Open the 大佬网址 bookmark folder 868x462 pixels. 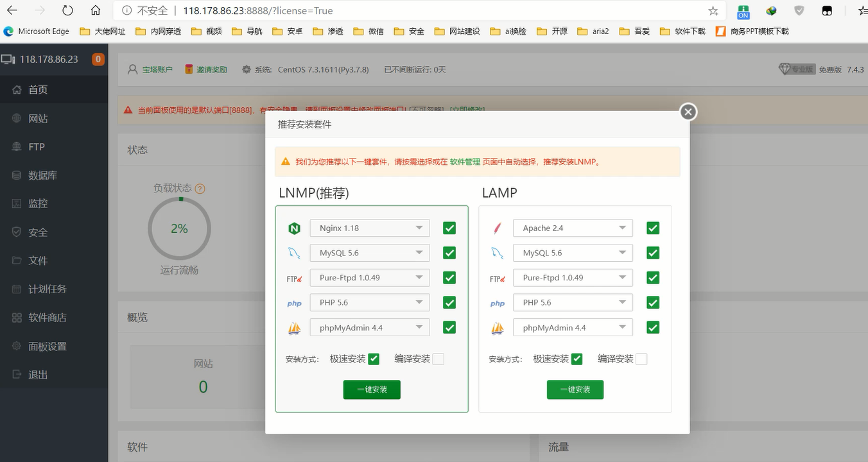tap(103, 31)
